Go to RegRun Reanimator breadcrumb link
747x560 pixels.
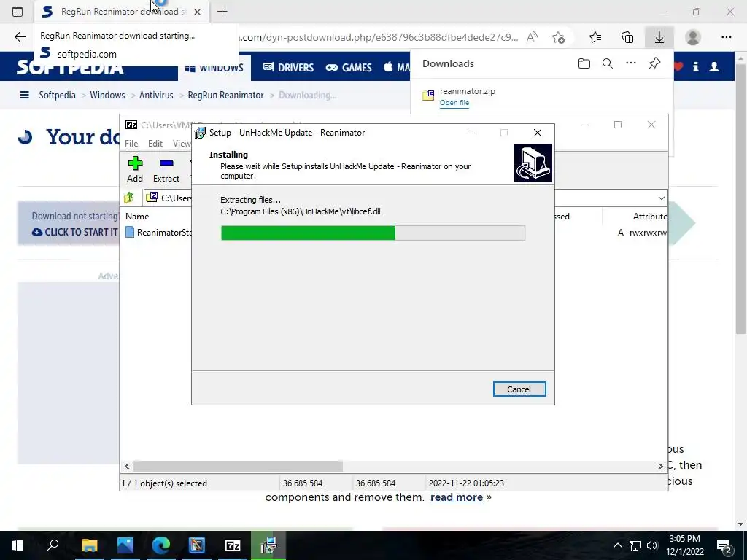[x=225, y=95]
